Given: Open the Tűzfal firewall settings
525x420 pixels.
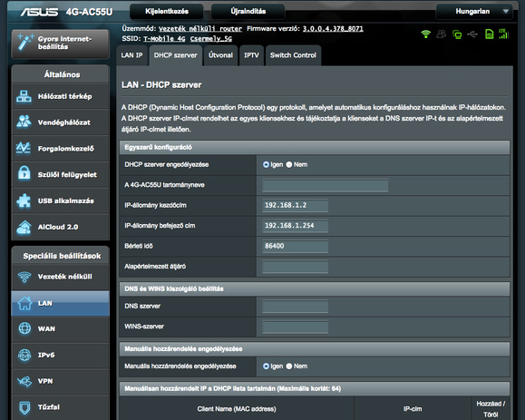Looking at the screenshot, I should 60,407.
